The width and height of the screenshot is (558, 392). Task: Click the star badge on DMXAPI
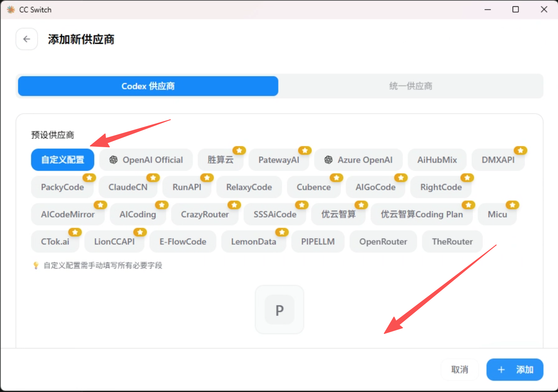click(x=520, y=150)
